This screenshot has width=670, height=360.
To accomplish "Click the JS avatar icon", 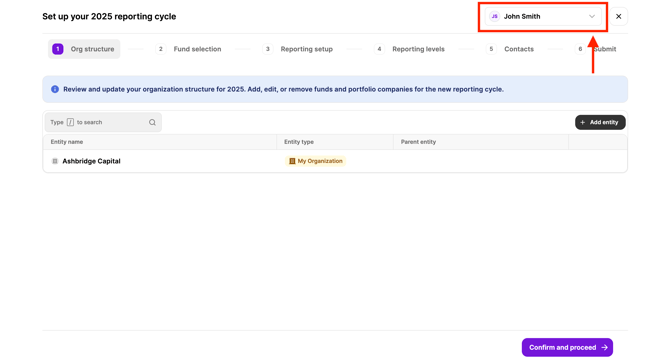I will (494, 17).
